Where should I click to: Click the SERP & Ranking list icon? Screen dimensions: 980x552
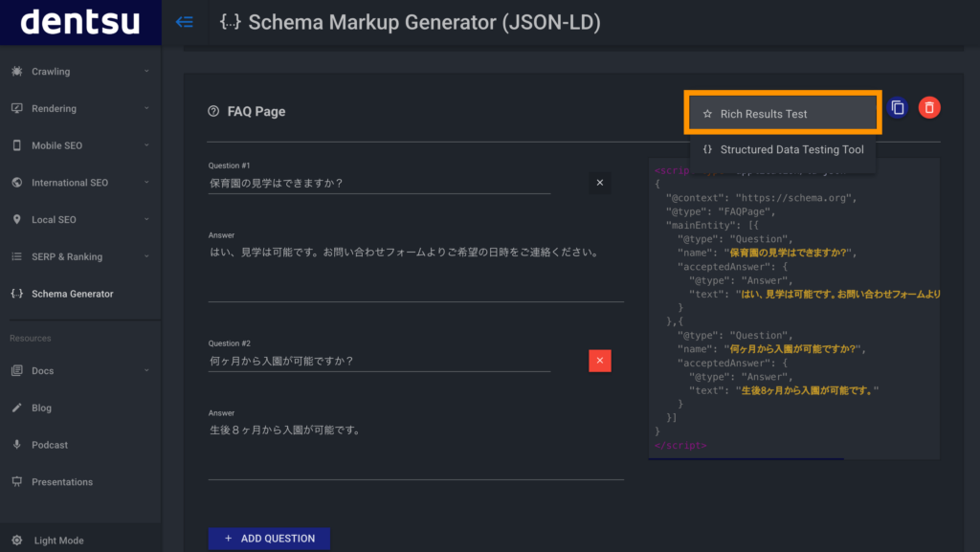(x=17, y=256)
